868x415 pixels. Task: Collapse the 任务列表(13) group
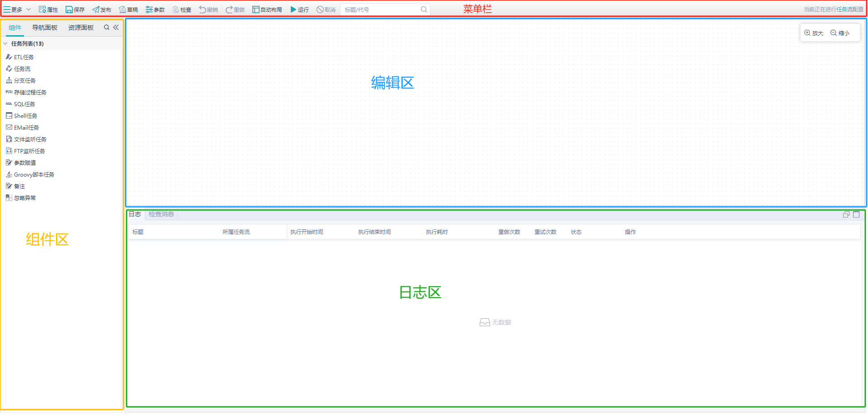click(x=5, y=43)
